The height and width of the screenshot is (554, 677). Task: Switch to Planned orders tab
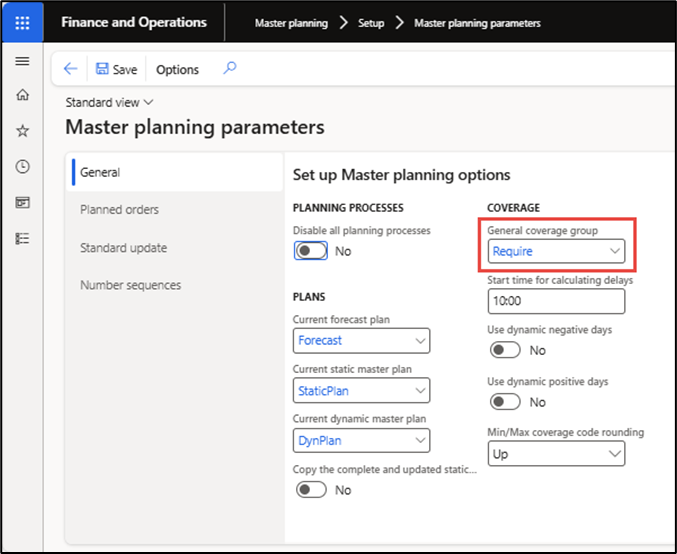[x=120, y=210]
